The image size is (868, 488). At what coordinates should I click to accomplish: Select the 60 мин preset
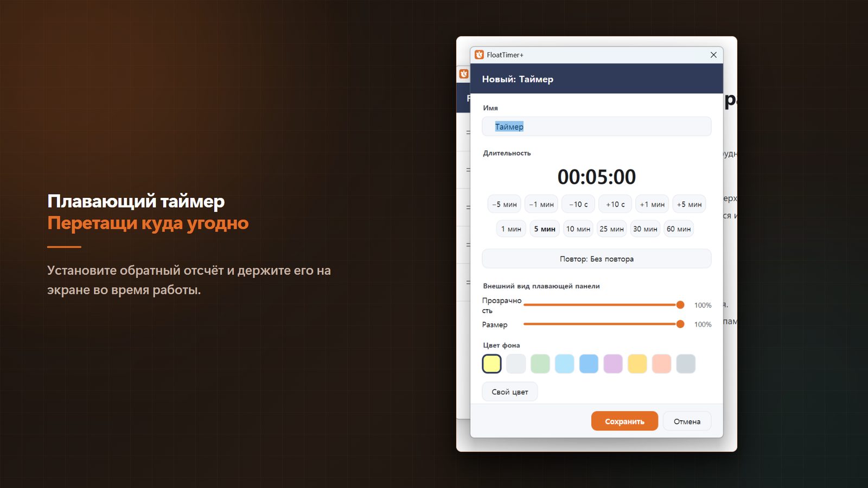pyautogui.click(x=679, y=229)
